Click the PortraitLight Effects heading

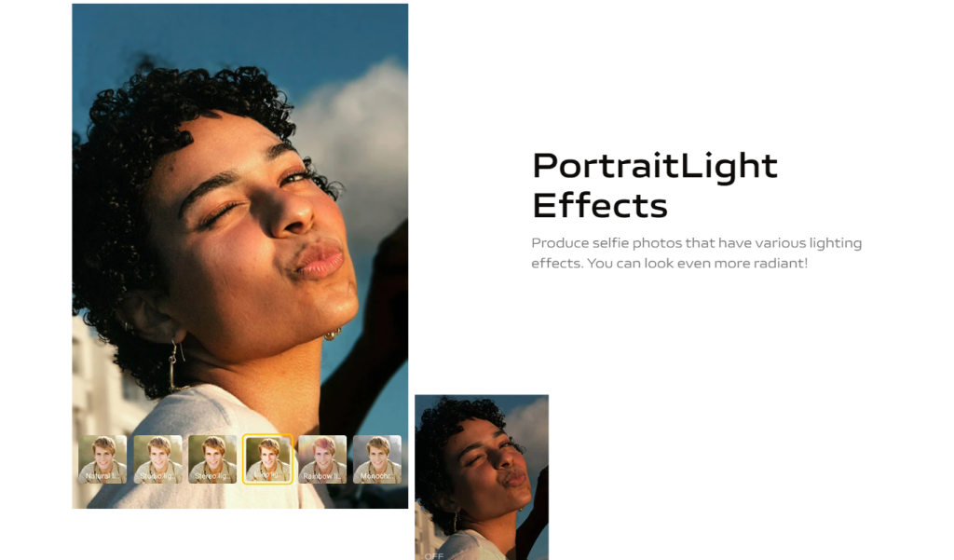coord(655,185)
